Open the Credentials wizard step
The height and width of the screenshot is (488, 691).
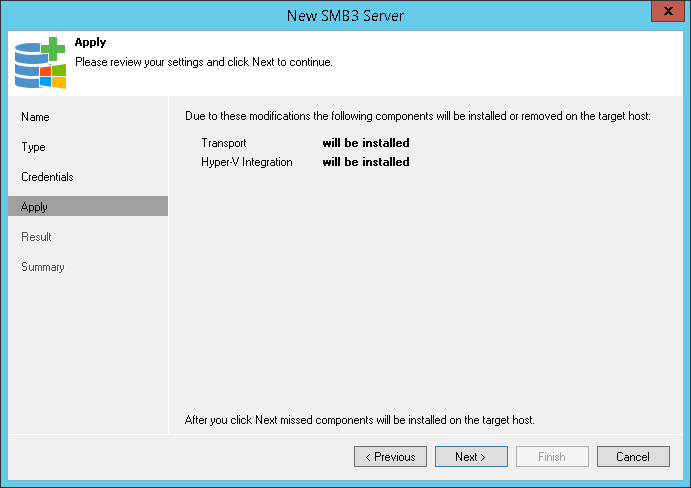[47, 177]
